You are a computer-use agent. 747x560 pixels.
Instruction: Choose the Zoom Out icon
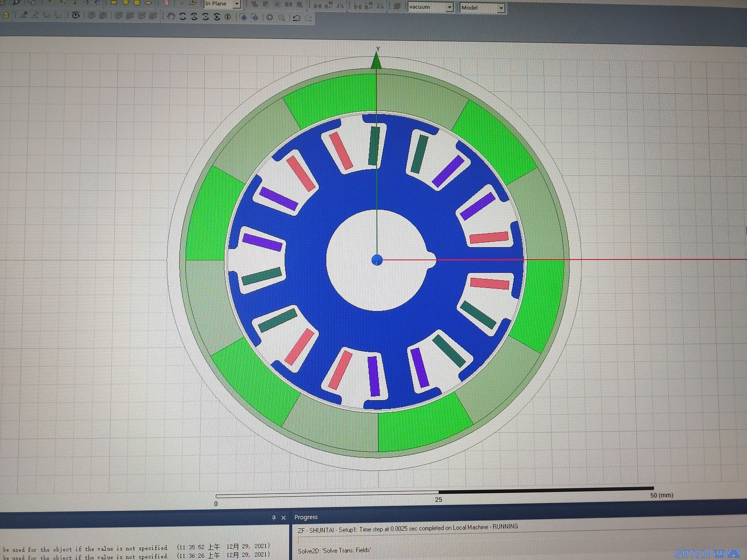click(255, 17)
